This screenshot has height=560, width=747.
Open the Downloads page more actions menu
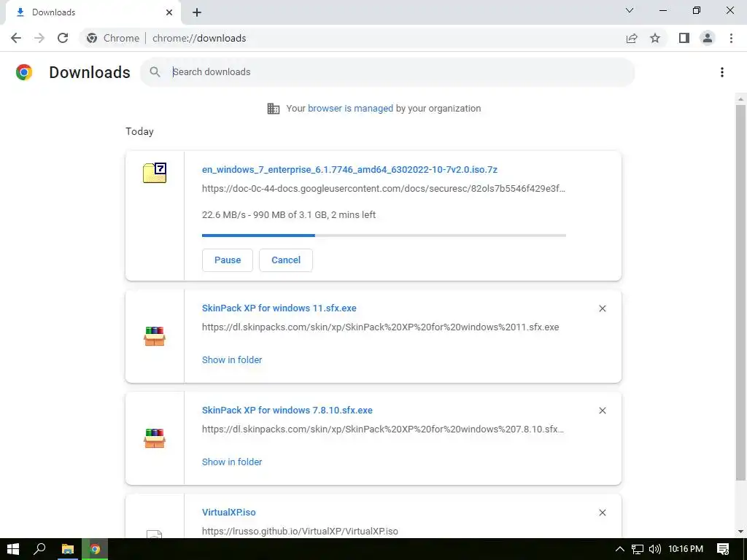click(x=722, y=72)
